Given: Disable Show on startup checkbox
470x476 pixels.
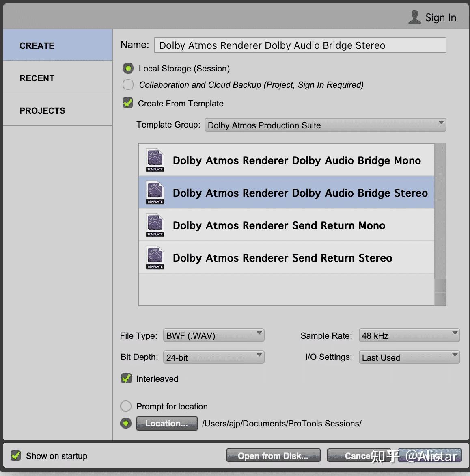Looking at the screenshot, I should pos(16,455).
